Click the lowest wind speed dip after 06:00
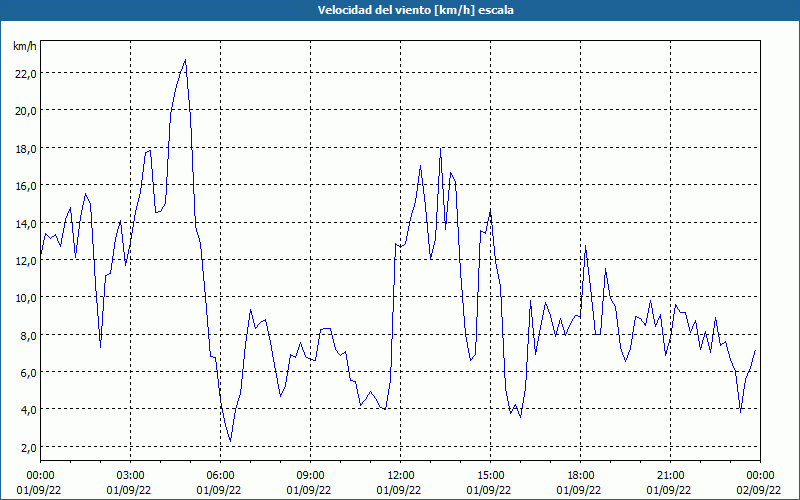This screenshot has width=800, height=500. [x=231, y=441]
